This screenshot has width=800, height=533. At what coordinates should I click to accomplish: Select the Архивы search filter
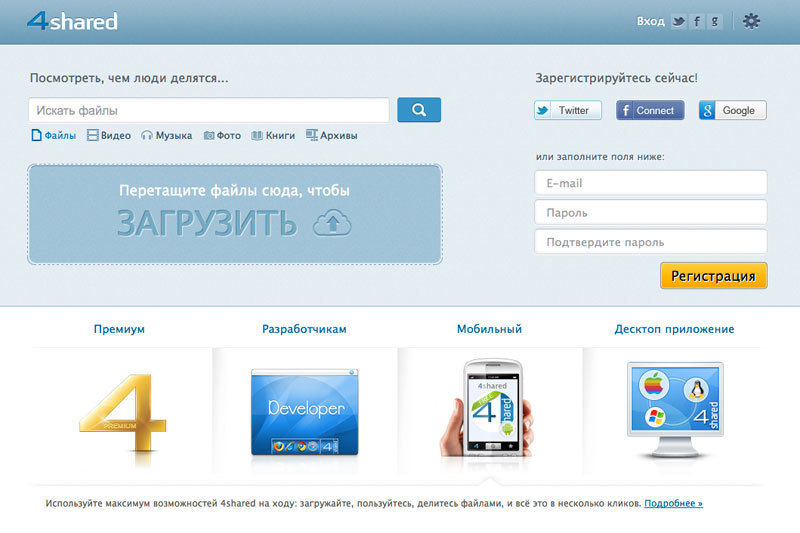tap(332, 135)
